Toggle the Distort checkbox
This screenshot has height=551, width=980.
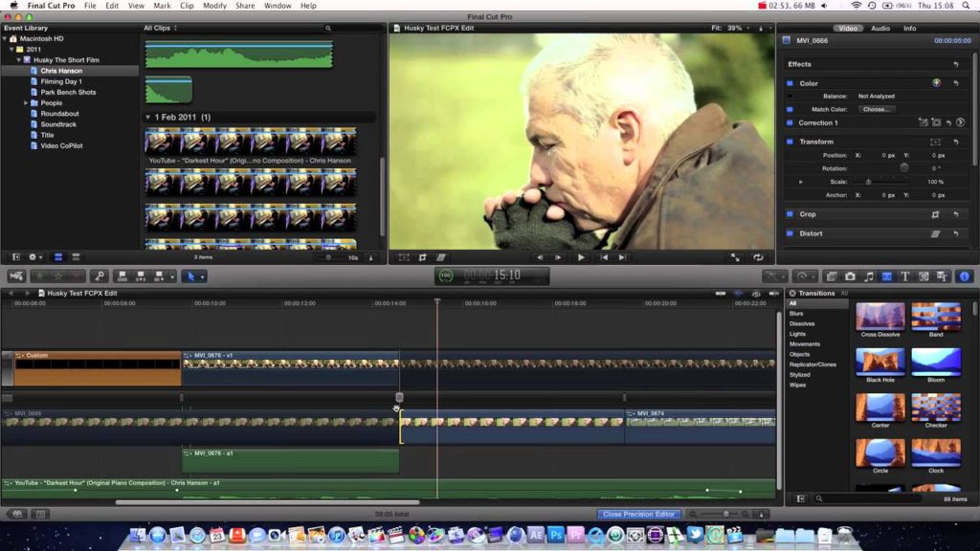click(x=790, y=233)
